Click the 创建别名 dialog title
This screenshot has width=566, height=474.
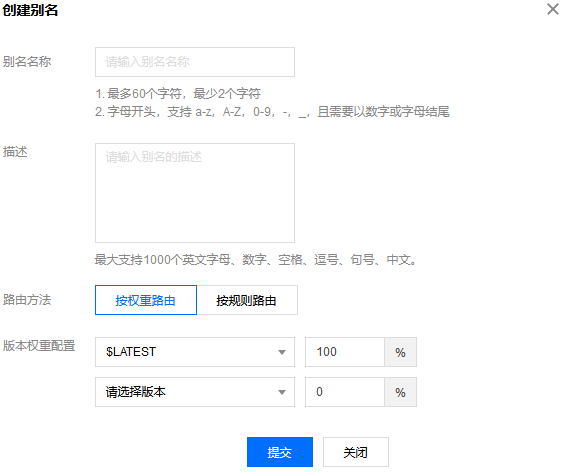click(30, 10)
